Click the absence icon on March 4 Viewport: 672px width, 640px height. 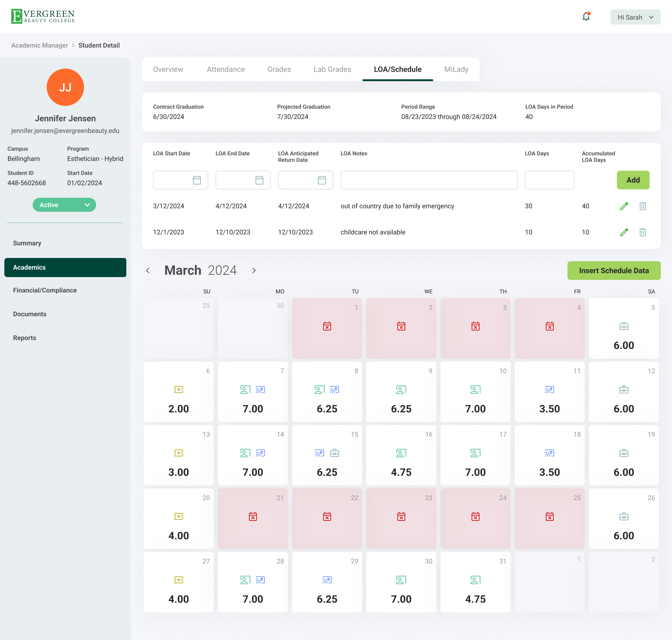pos(549,326)
